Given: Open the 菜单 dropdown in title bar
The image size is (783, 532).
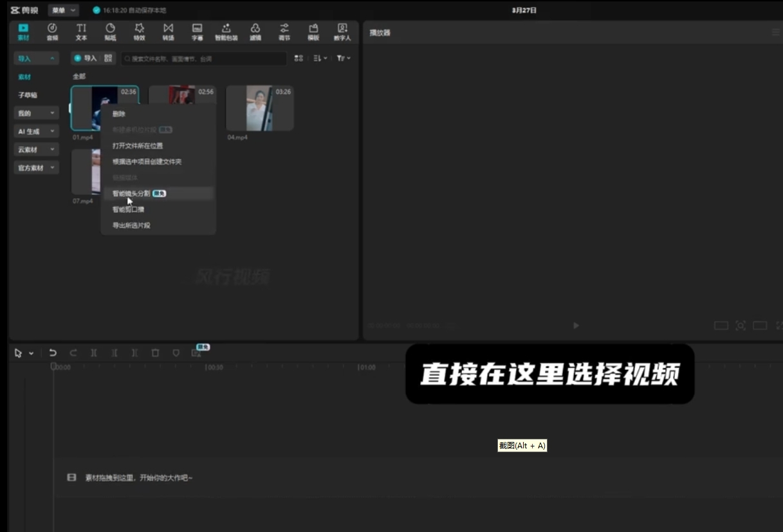Looking at the screenshot, I should 63,10.
